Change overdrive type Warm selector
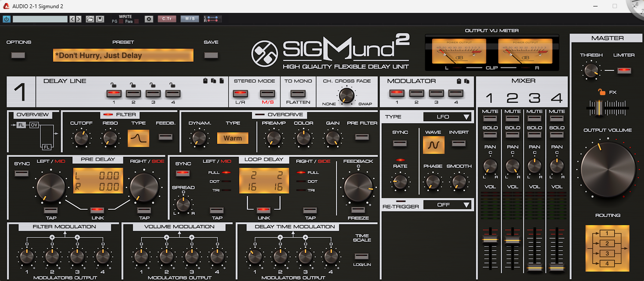This screenshot has height=281, width=644. pos(233,138)
